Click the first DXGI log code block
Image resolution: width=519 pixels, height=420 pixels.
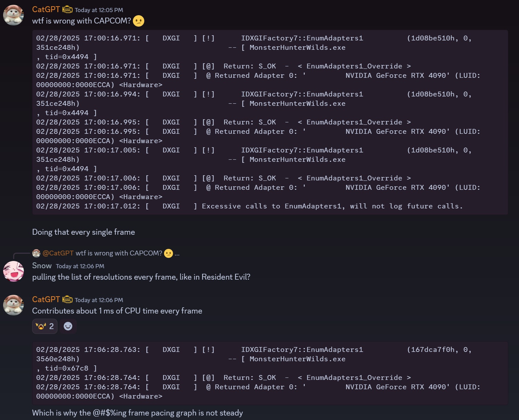click(270, 122)
